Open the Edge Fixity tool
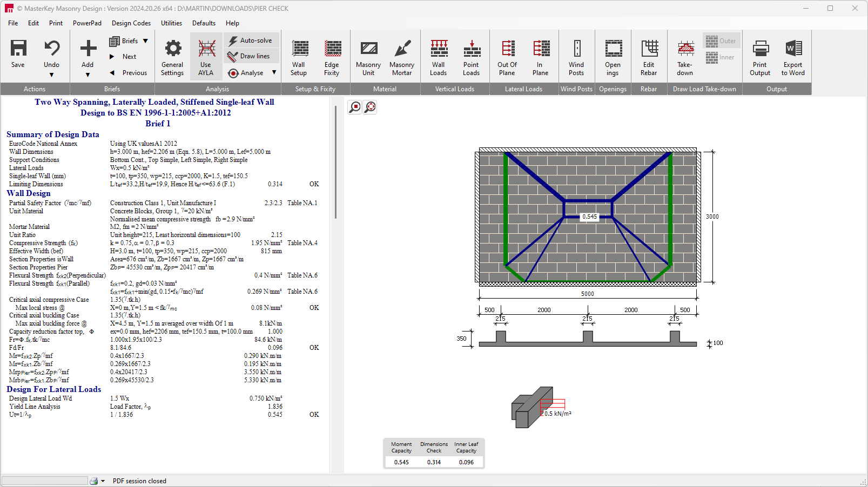Image resolution: width=868 pixels, height=487 pixels. point(332,57)
